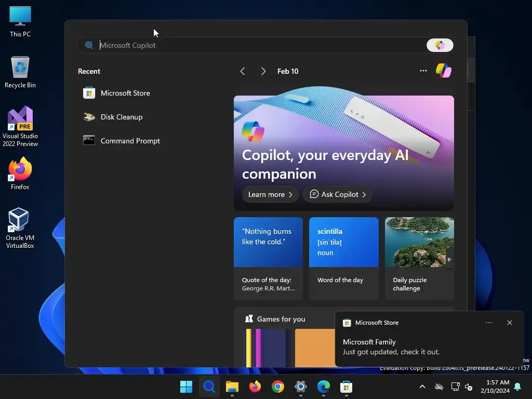Go to the next day with right chevron
532x399 pixels.
point(263,71)
